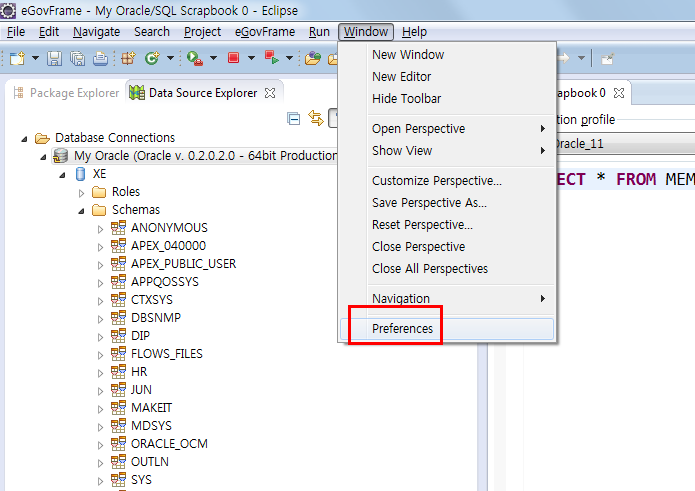The width and height of the screenshot is (695, 491).
Task: Open the eGovFrame menu
Action: tap(265, 32)
